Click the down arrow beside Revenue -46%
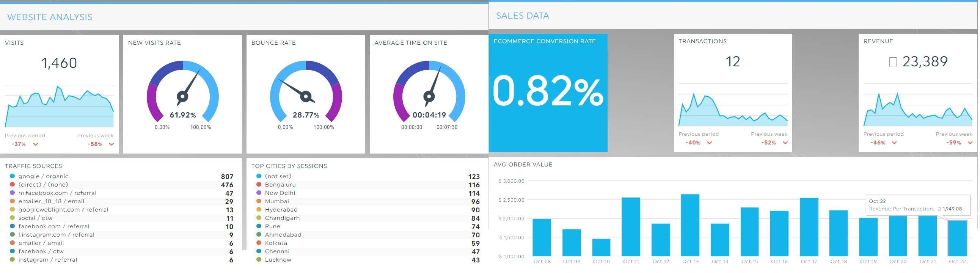The height and width of the screenshot is (273, 980). coord(894,143)
